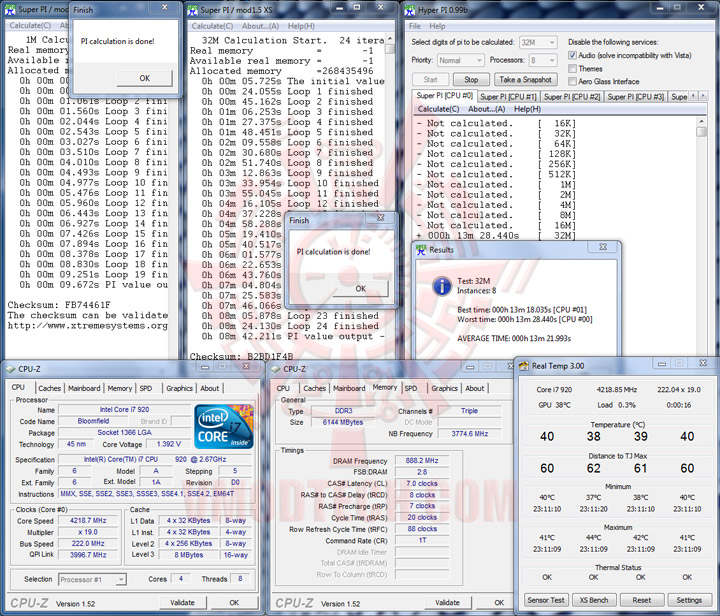Image resolution: width=720 pixels, height=616 pixels.
Task: Open the CPU tab in right CPU-Z window
Action: click(283, 388)
